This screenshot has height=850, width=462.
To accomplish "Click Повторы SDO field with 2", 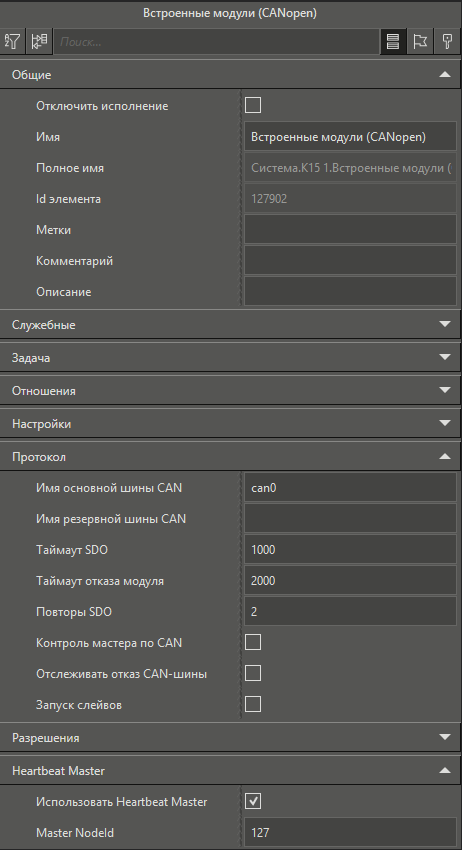I will [x=350, y=611].
